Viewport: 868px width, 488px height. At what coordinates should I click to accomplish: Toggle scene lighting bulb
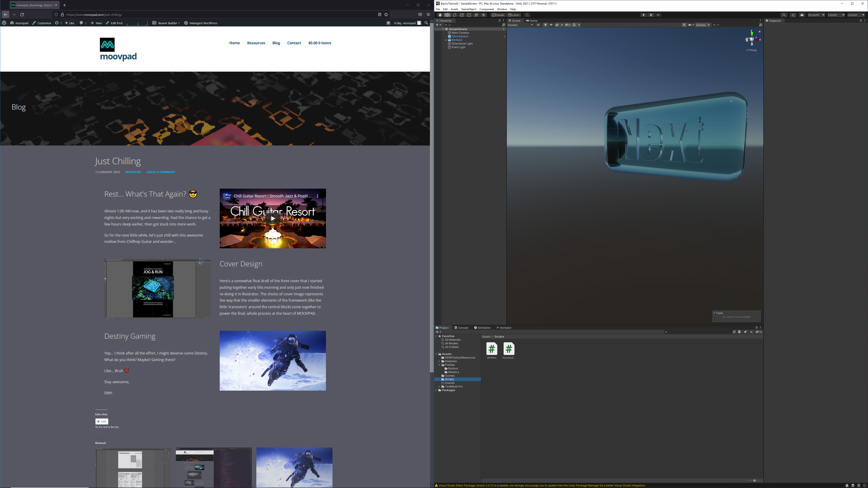[545, 25]
